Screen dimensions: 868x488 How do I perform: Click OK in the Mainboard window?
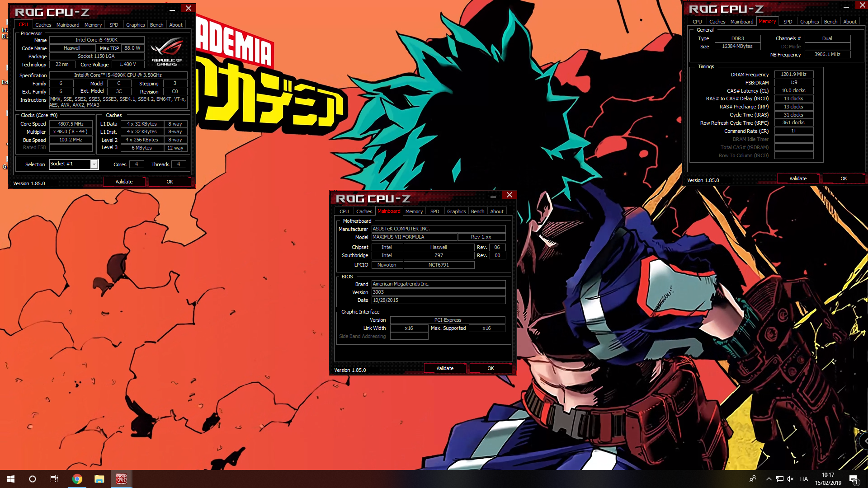coord(491,368)
